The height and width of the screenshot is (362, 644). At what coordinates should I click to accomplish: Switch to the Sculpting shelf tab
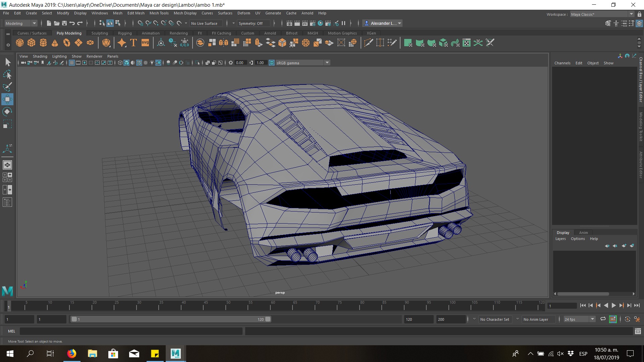click(100, 33)
